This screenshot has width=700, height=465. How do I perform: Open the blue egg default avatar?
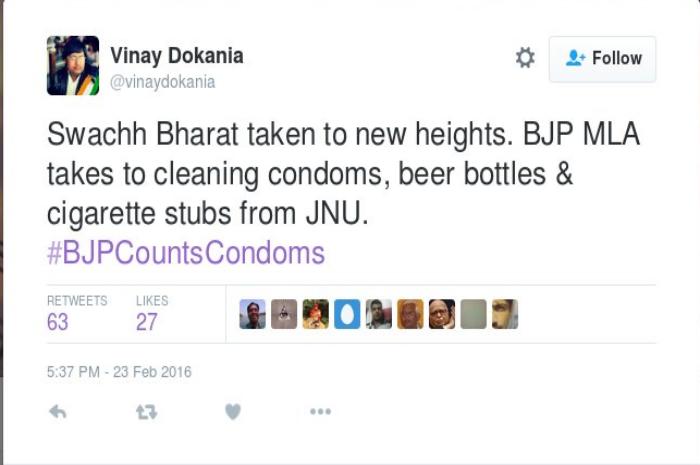[x=347, y=314]
